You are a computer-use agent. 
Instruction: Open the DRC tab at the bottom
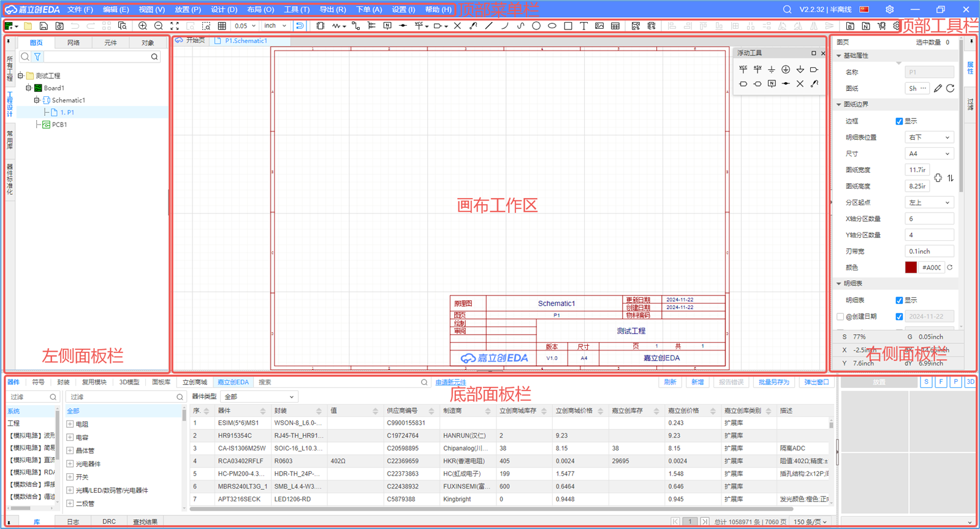[x=109, y=522]
